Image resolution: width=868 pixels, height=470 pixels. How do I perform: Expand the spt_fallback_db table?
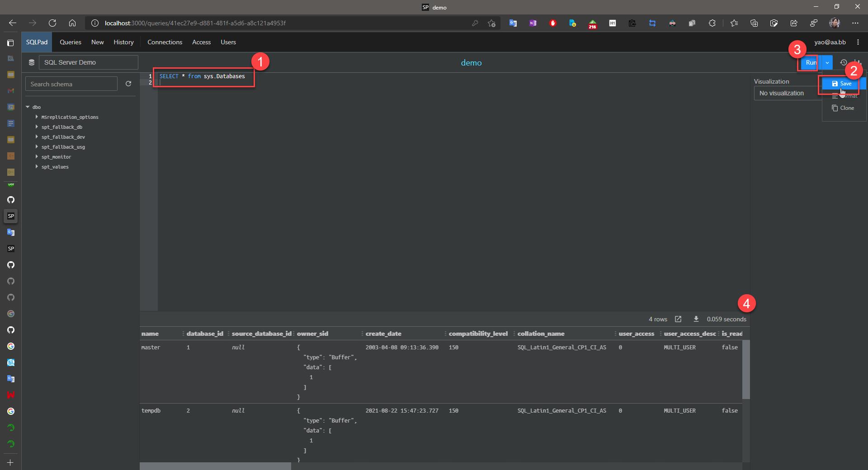pyautogui.click(x=37, y=127)
